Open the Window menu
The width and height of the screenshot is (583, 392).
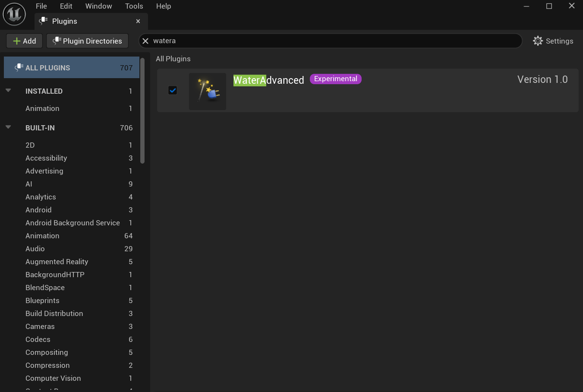(98, 6)
